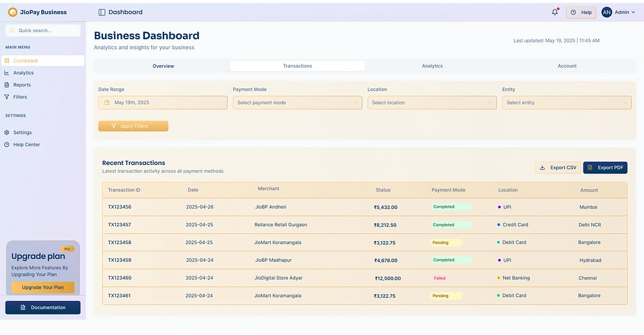Click the Help Center question icon

click(6, 145)
